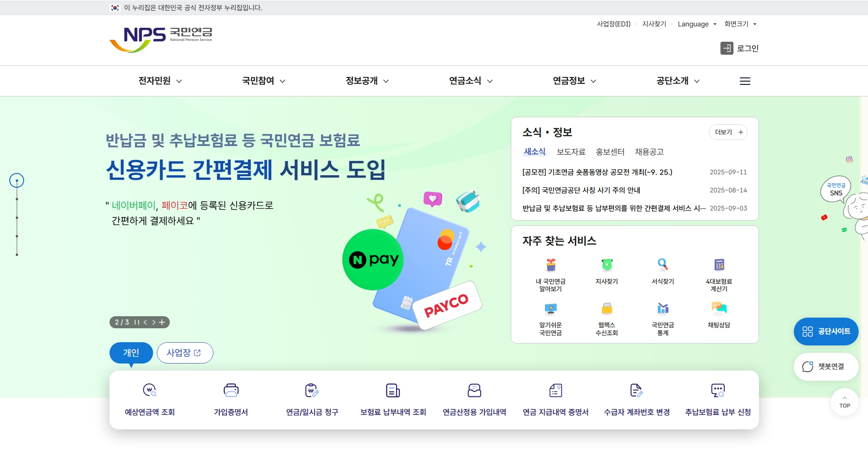Open the 지사찾기 shield icon in frequent services

607,265
